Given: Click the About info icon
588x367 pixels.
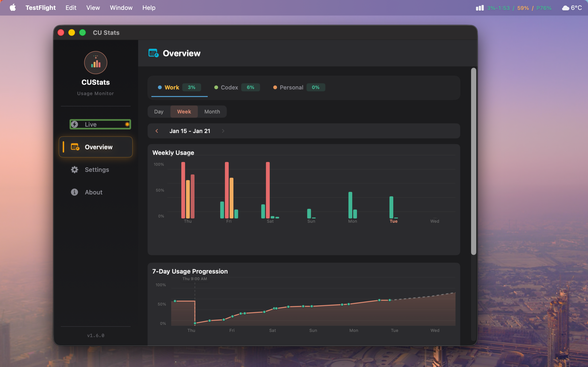Looking at the screenshot, I should [74, 192].
